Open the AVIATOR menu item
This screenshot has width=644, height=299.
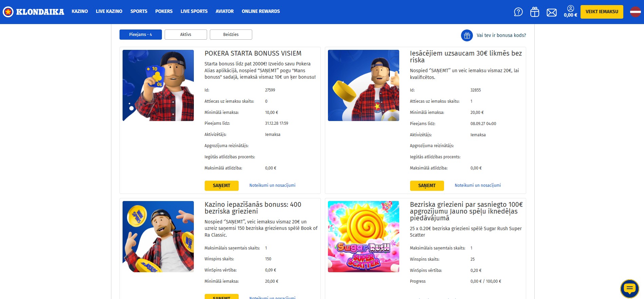(x=224, y=11)
